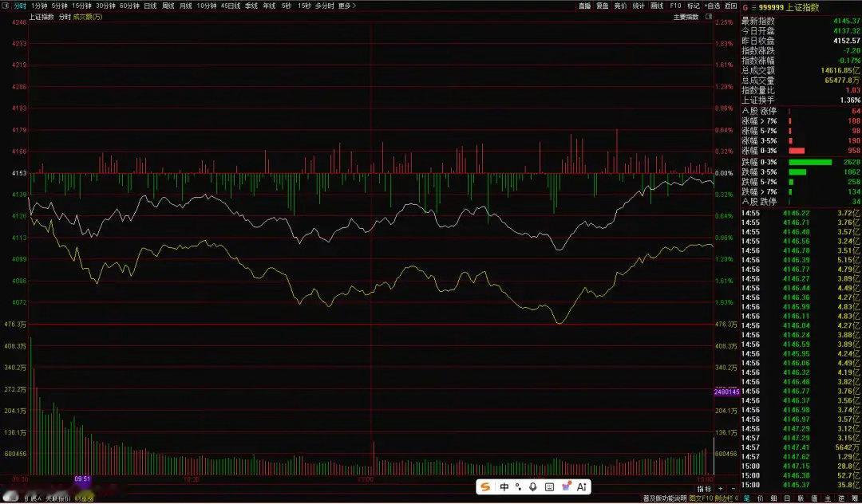
Task: Select the 值 tab at the bottom right
Action: (x=814, y=498)
